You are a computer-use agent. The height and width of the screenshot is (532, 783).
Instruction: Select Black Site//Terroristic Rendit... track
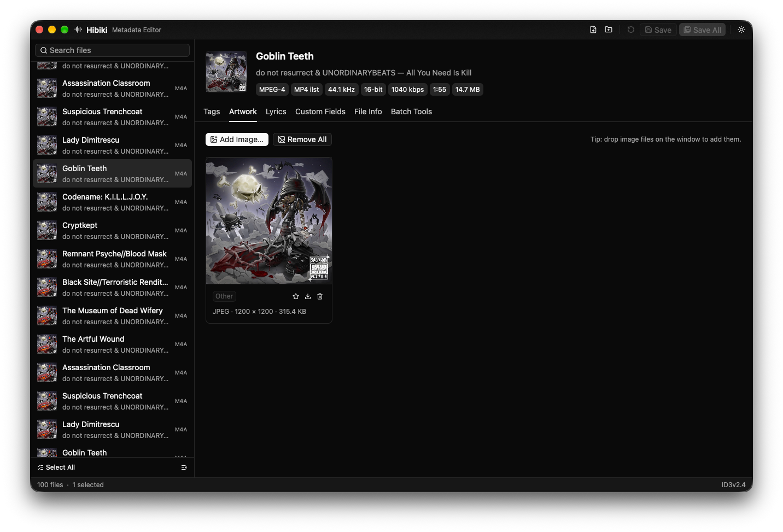[x=113, y=287]
